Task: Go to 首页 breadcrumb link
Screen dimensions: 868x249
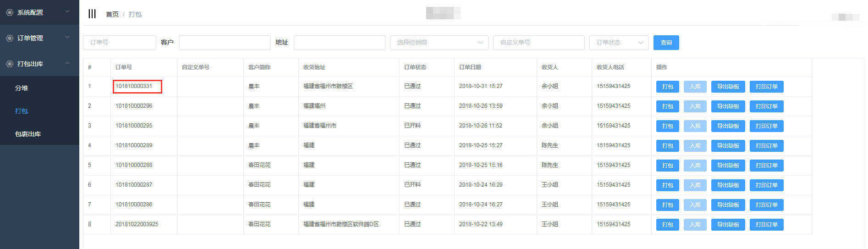Action: [112, 14]
